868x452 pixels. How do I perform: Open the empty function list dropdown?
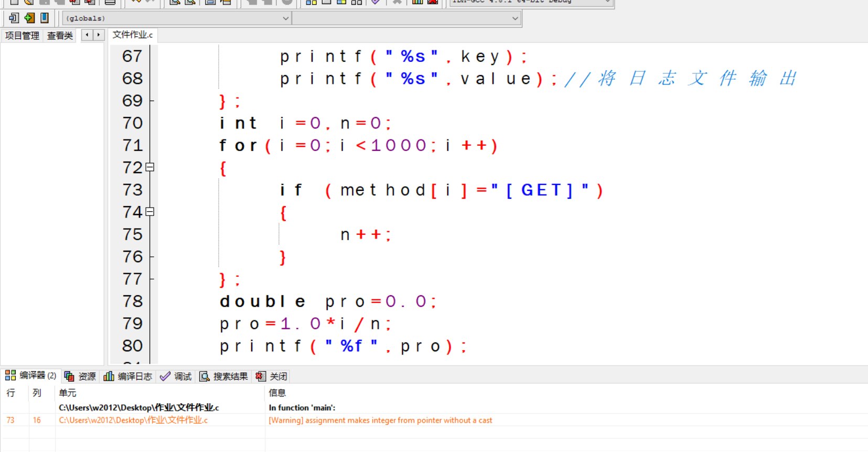406,18
